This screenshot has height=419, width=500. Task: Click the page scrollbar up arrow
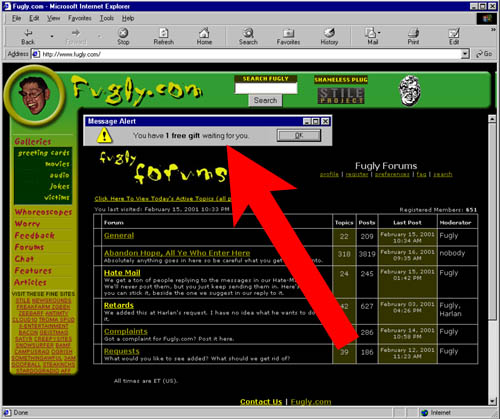pyautogui.click(x=492, y=119)
